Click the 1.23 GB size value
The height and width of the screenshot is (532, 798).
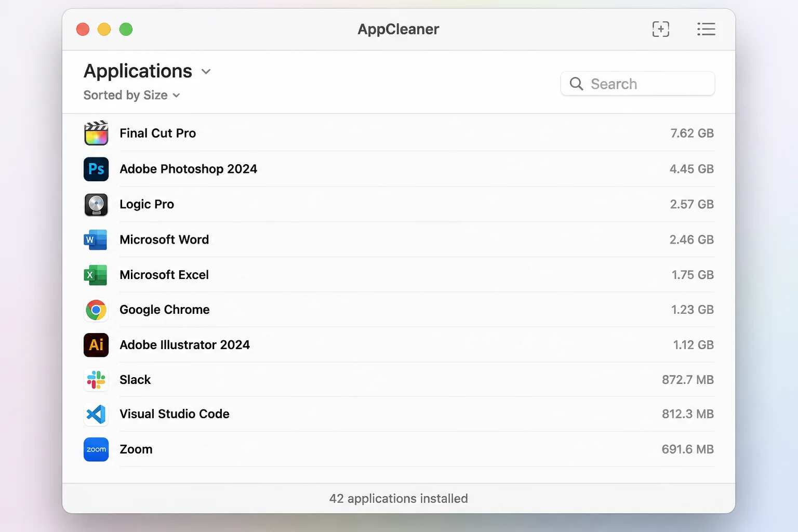[693, 310]
